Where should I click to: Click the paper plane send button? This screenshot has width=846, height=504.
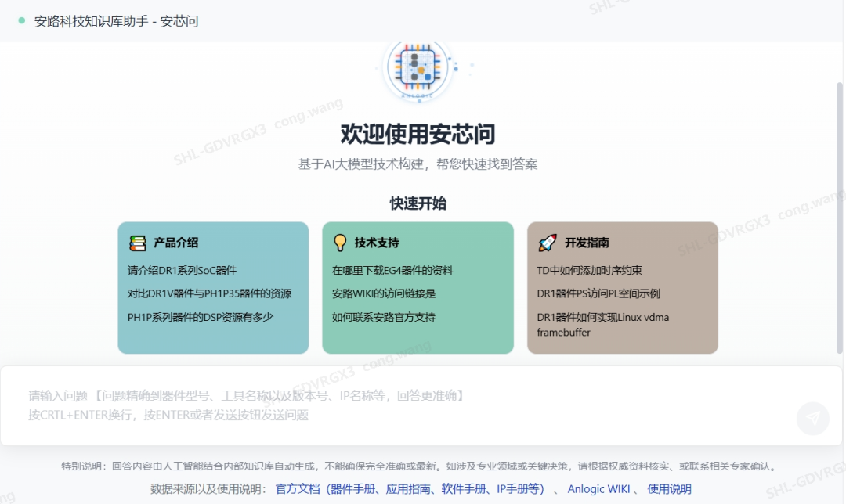point(812,419)
